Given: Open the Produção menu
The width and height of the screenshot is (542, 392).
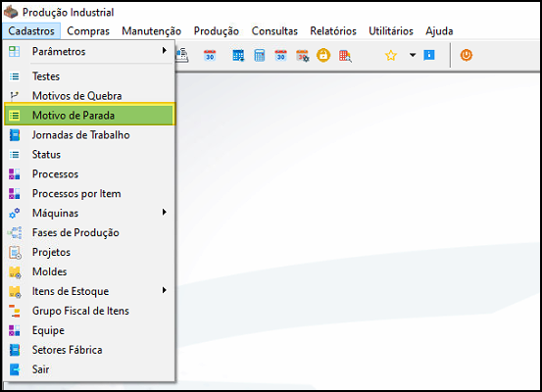Looking at the screenshot, I should [216, 31].
